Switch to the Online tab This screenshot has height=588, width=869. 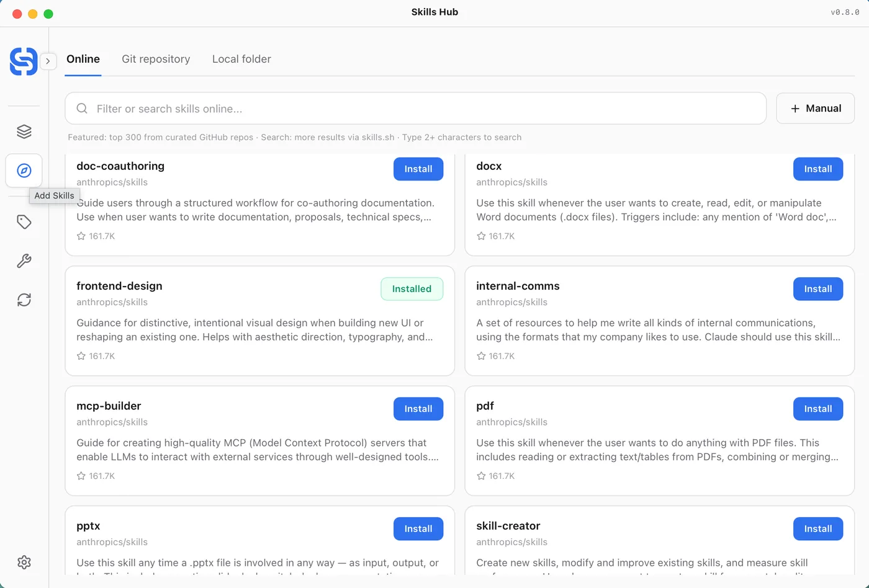(83, 59)
